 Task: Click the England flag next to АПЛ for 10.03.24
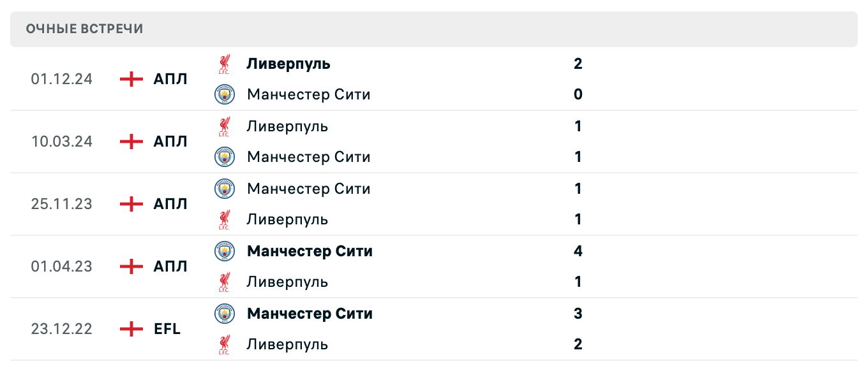130,142
